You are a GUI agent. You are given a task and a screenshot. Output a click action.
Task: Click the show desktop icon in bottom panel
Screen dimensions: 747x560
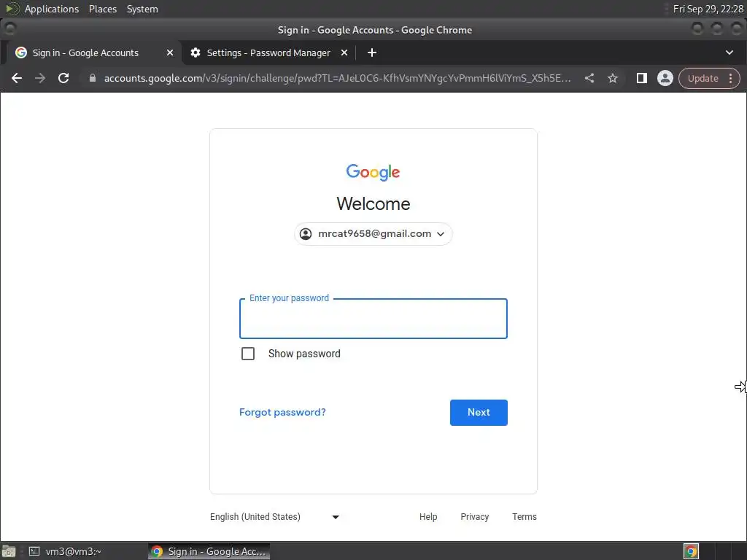(x=9, y=551)
